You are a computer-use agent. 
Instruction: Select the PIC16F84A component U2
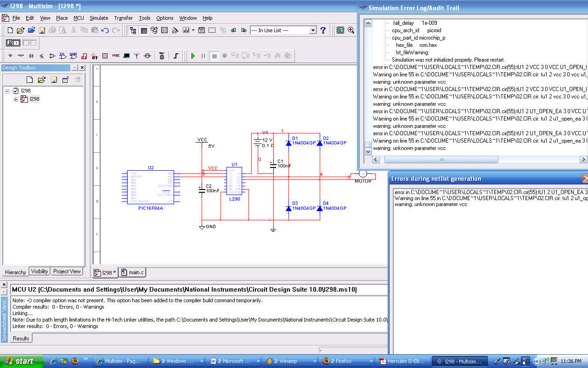tap(151, 187)
